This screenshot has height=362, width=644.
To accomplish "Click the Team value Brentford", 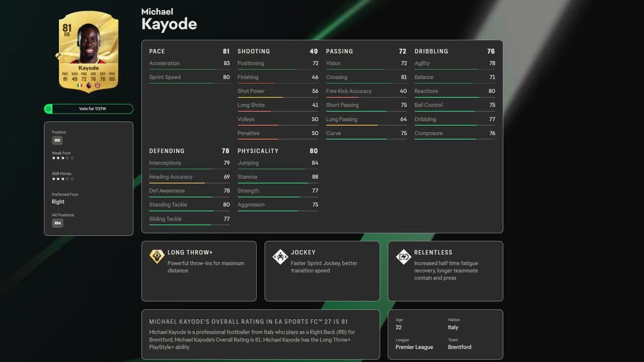I will [x=460, y=347].
